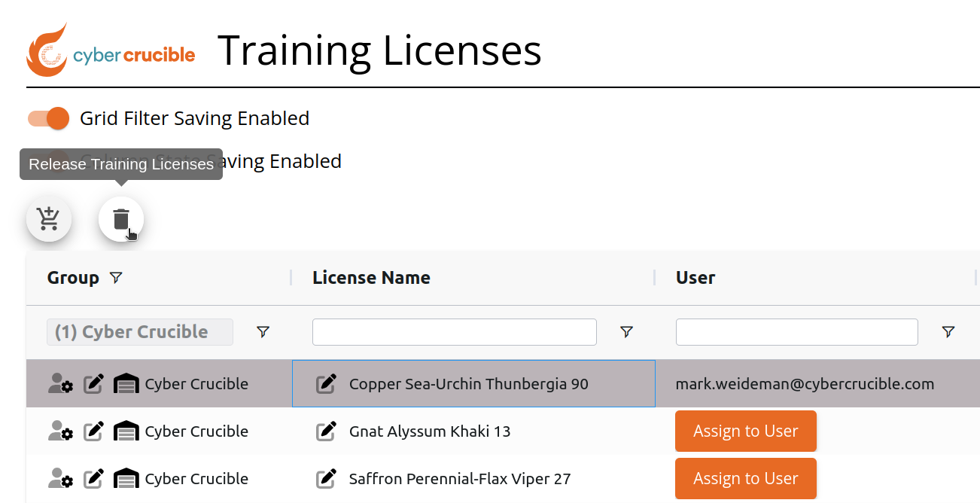Click warehouse icon in Copper Sea-Urchin row
This screenshot has height=503, width=980.
[x=126, y=384]
